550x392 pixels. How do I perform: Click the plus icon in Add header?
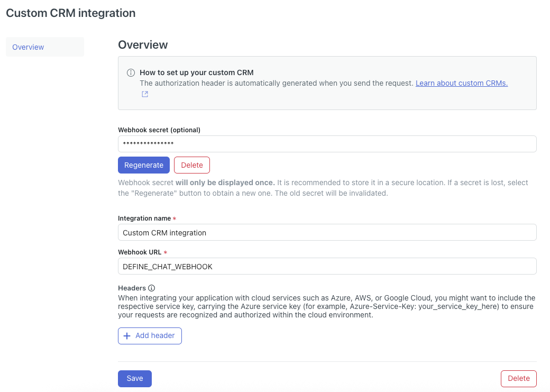pyautogui.click(x=127, y=336)
